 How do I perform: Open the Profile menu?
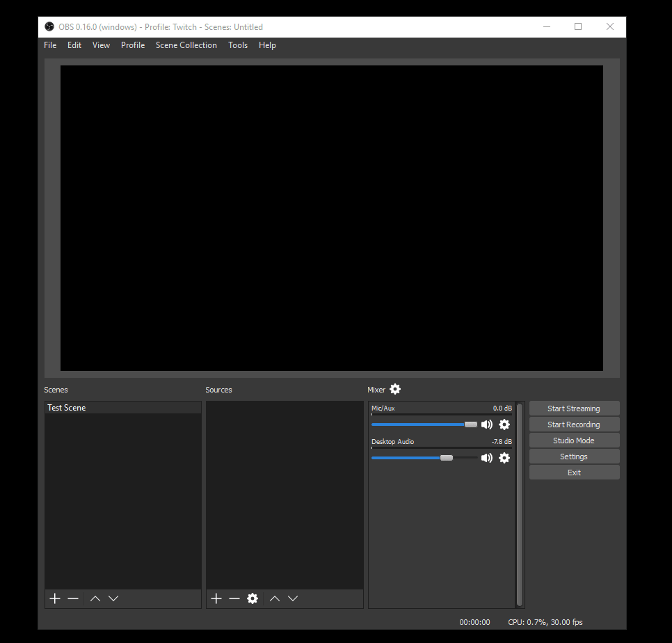click(x=133, y=45)
